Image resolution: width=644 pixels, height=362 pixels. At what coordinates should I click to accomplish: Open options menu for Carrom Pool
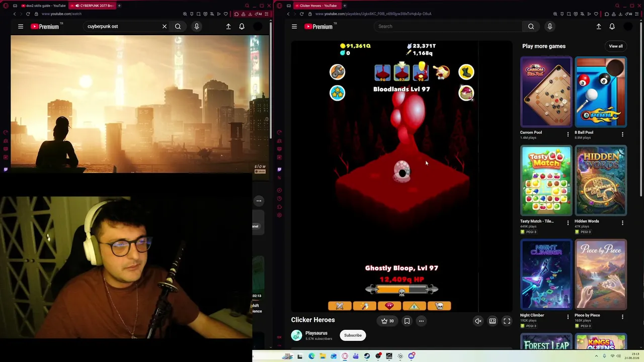(568, 134)
